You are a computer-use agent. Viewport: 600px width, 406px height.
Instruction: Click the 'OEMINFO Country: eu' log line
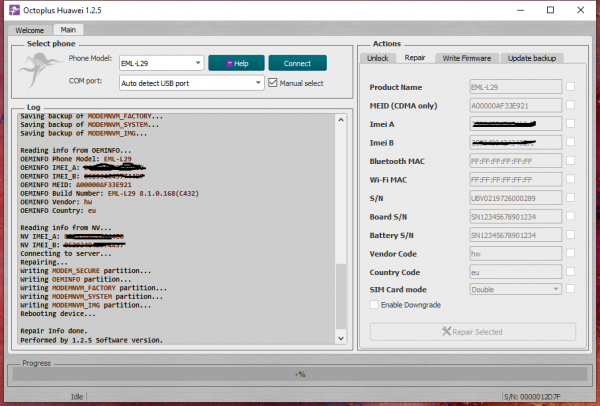click(58, 210)
